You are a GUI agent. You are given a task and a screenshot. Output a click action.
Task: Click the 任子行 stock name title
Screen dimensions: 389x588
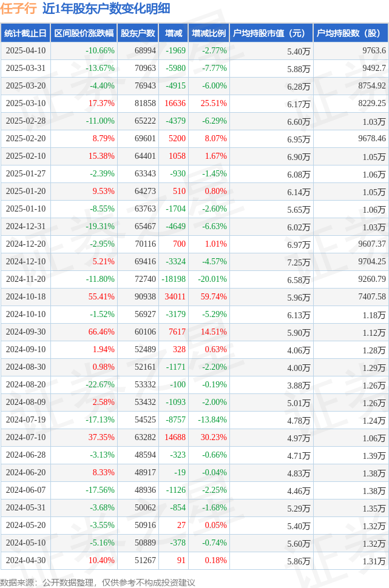coord(18,8)
